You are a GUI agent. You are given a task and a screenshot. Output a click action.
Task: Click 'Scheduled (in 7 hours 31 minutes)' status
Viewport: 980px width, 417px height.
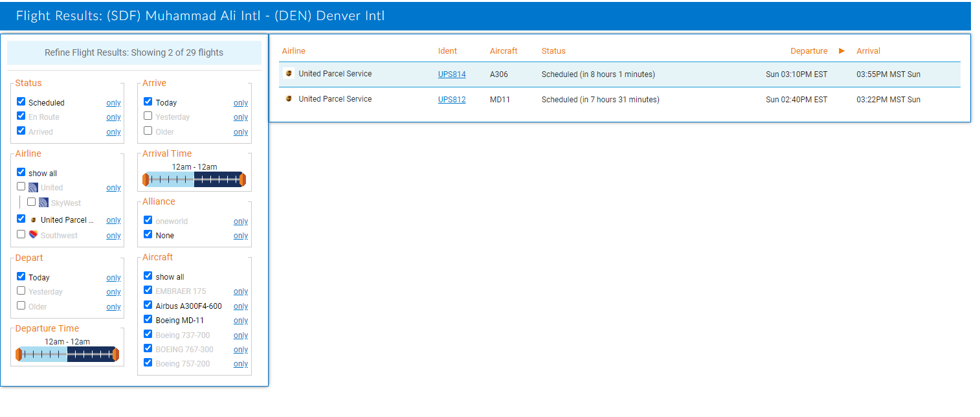[x=601, y=100]
